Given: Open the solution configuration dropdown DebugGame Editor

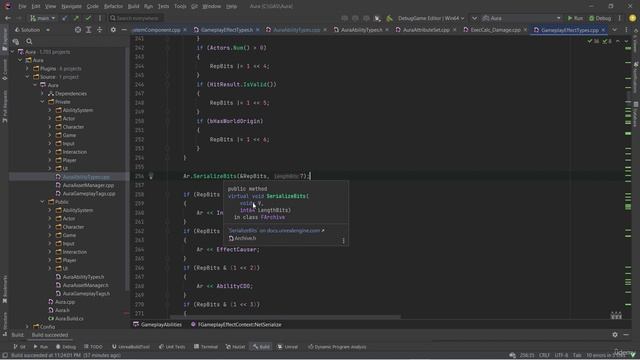Looking at the screenshot, I should click(x=431, y=18).
